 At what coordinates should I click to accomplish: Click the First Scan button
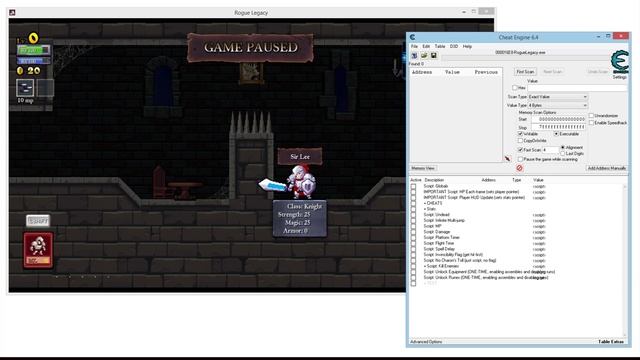(525, 72)
